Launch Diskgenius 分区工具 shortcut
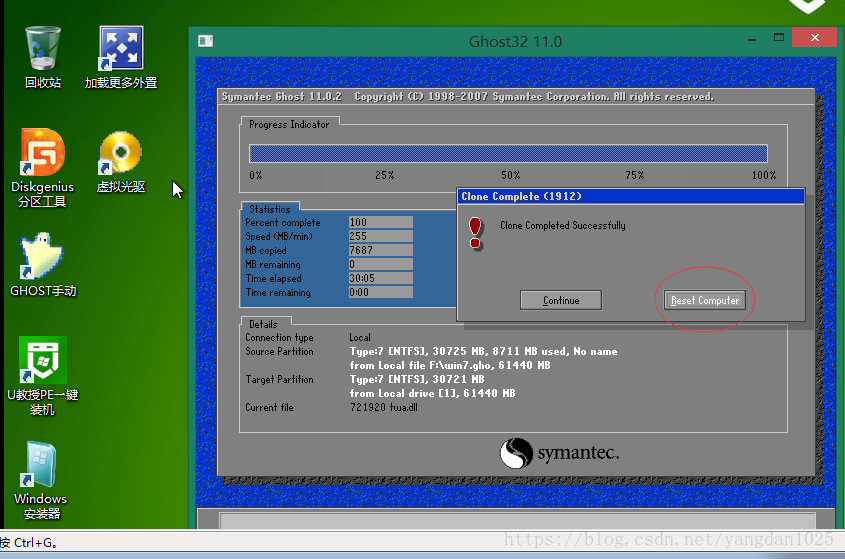Viewport: 845px width, 559px height. coord(42,168)
